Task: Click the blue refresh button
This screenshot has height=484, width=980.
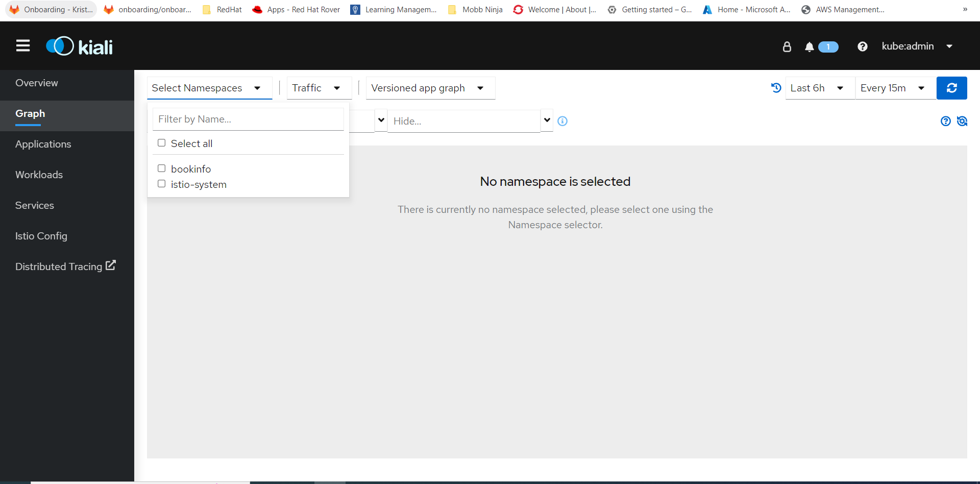Action: pyautogui.click(x=951, y=88)
